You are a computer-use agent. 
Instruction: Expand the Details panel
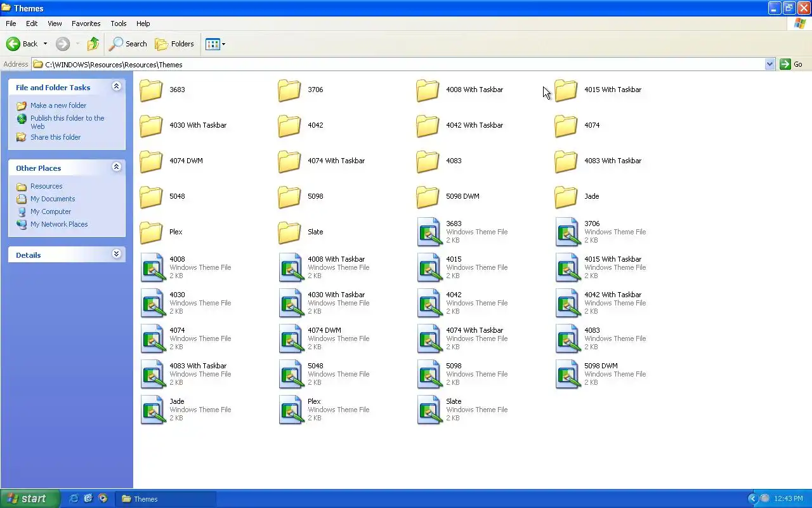116,254
